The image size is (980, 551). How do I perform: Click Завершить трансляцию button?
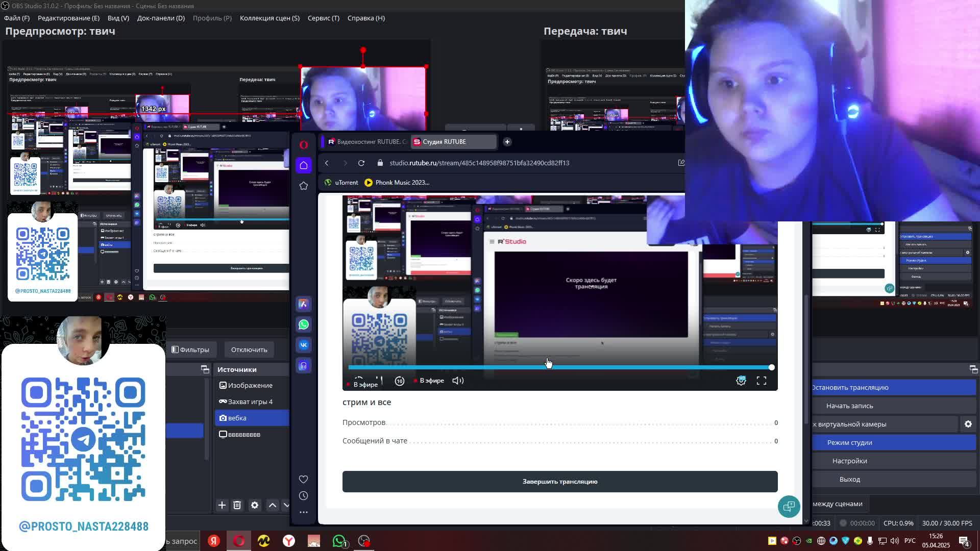coord(560,482)
